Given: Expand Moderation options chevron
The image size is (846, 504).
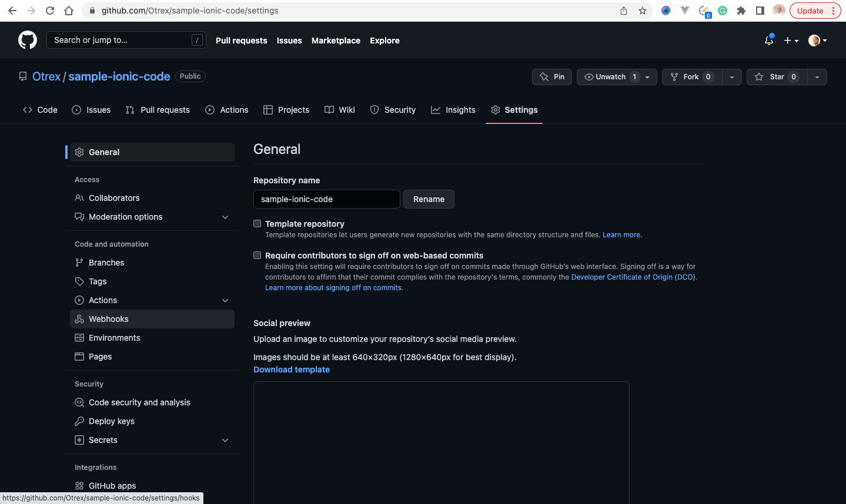Looking at the screenshot, I should (x=225, y=217).
